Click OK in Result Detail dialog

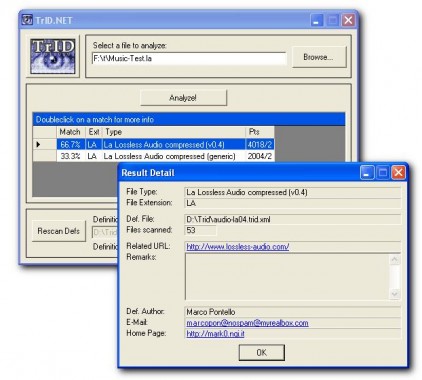click(x=262, y=352)
